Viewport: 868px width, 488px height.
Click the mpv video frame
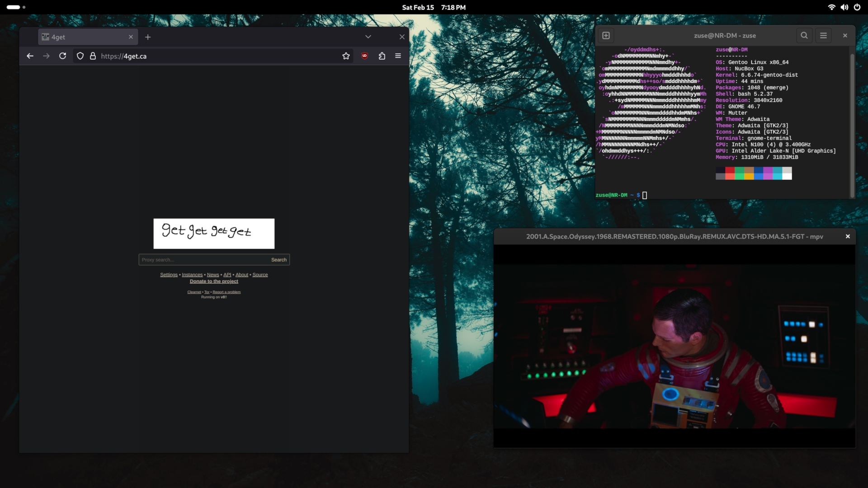675,346
